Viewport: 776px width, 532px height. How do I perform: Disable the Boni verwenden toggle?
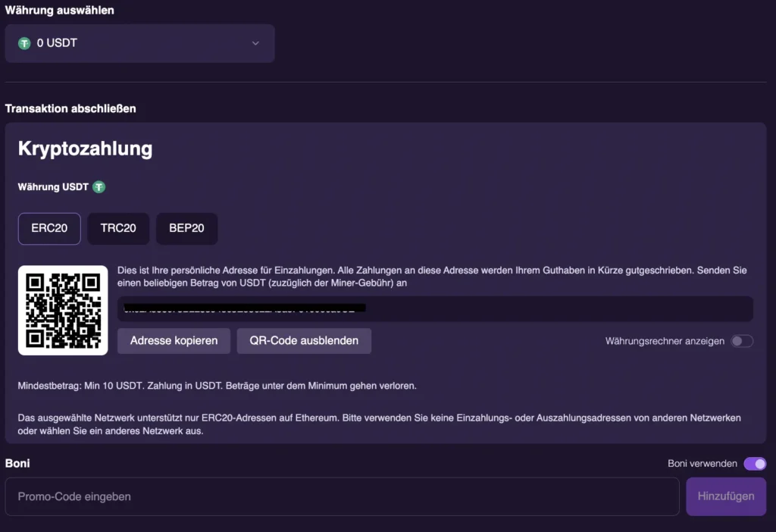pyautogui.click(x=755, y=464)
